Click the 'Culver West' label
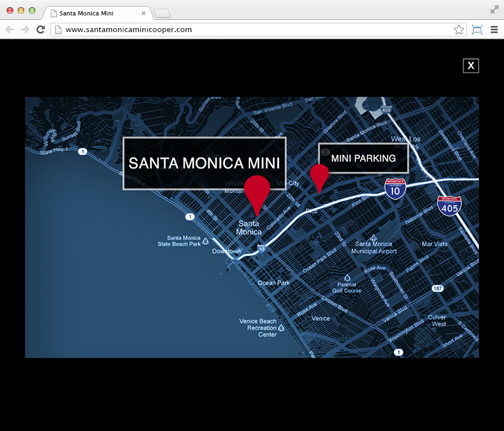 click(437, 320)
